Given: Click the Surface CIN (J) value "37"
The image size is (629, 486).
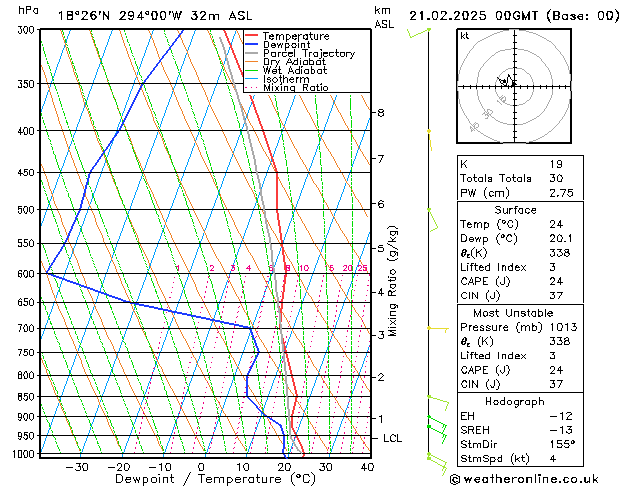Looking at the screenshot, I should coord(556,296).
